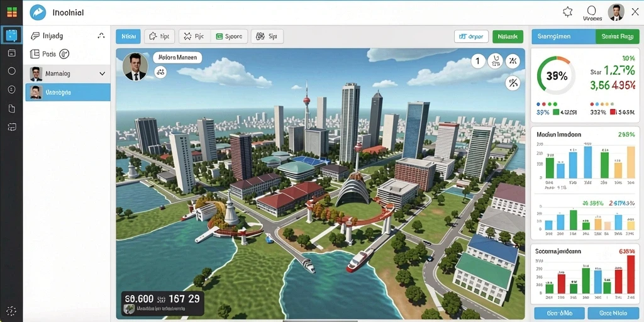Click the green Nstack button
644x322 pixels.
click(x=508, y=36)
